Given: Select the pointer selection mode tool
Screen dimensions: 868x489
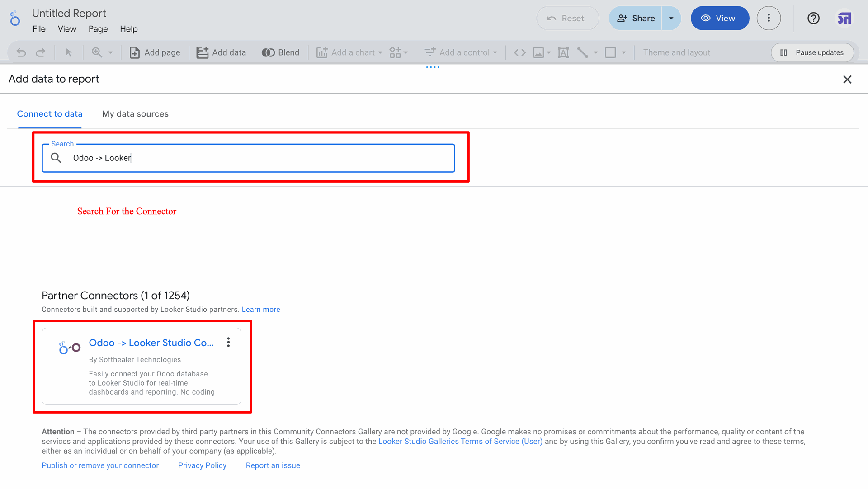Looking at the screenshot, I should 69,52.
